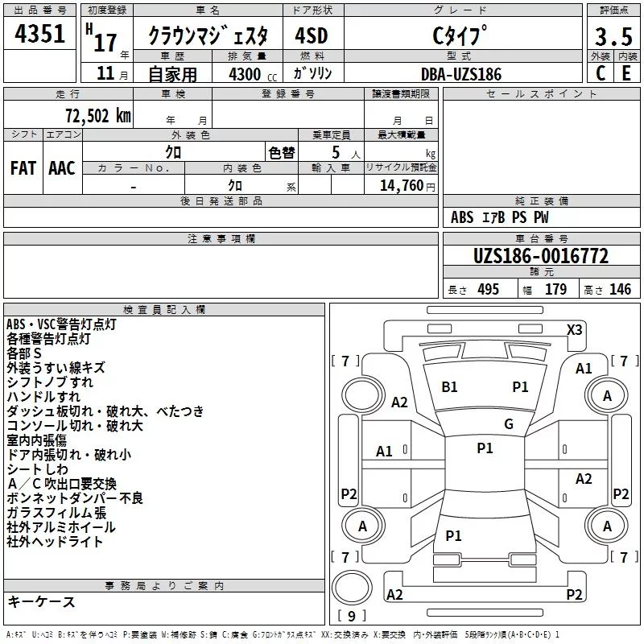The height and width of the screenshot is (644, 644).
Task: Click the exterior color value クロ
Action: point(173,152)
